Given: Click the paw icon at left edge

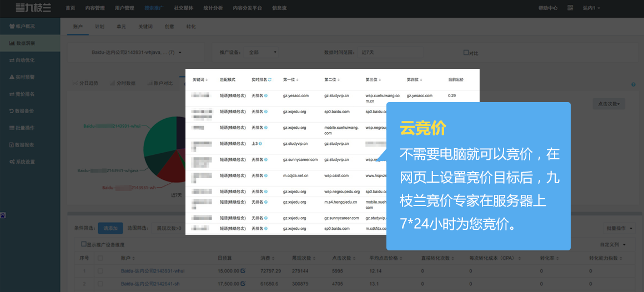Looking at the screenshot, I should coord(3,215).
